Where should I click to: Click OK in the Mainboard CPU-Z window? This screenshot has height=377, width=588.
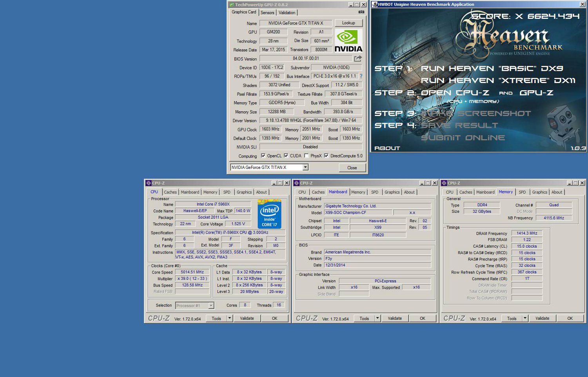point(423,318)
